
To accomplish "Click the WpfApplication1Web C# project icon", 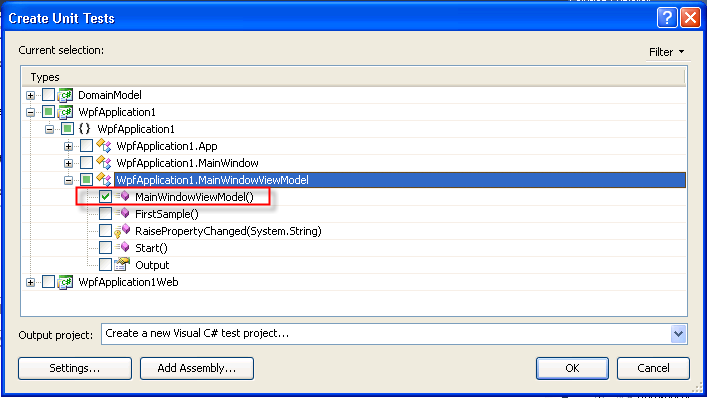I will [65, 282].
